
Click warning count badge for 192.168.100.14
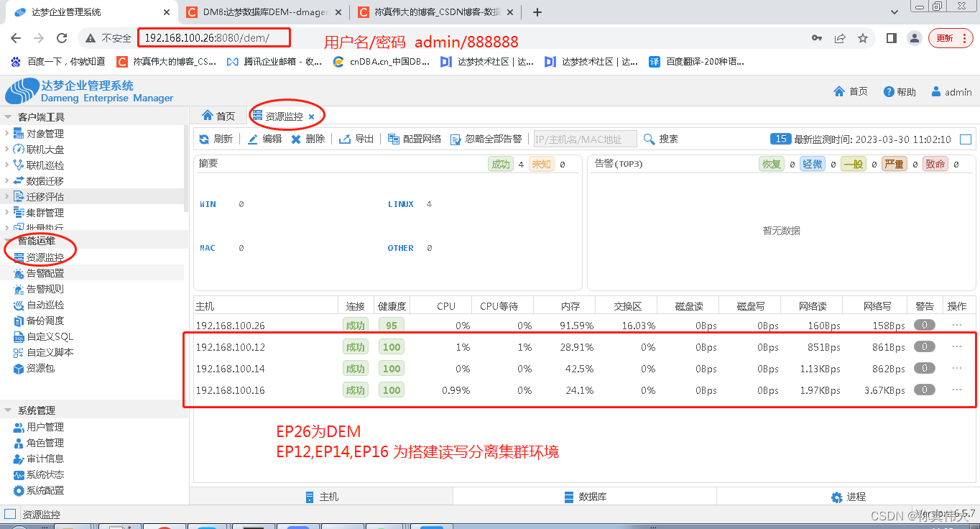pos(924,368)
